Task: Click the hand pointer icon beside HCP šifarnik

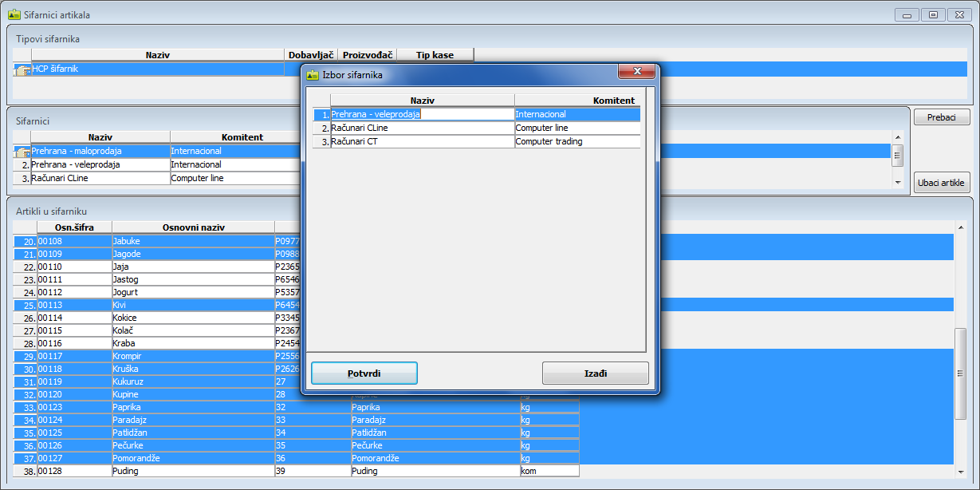Action: coord(22,69)
